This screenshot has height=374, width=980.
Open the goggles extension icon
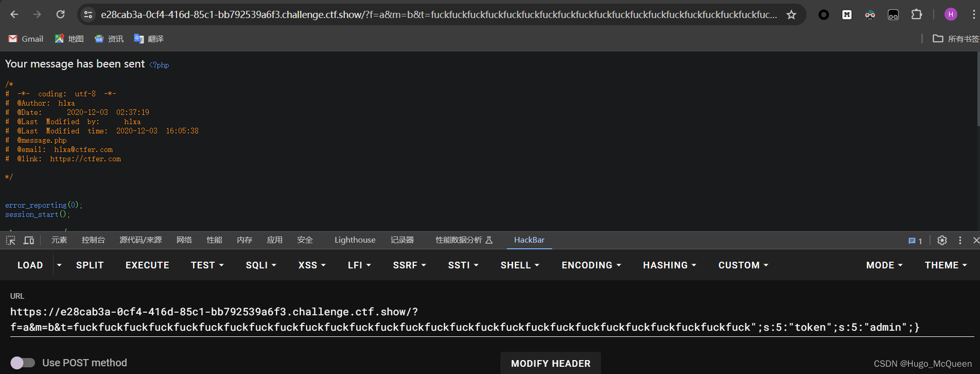point(870,15)
